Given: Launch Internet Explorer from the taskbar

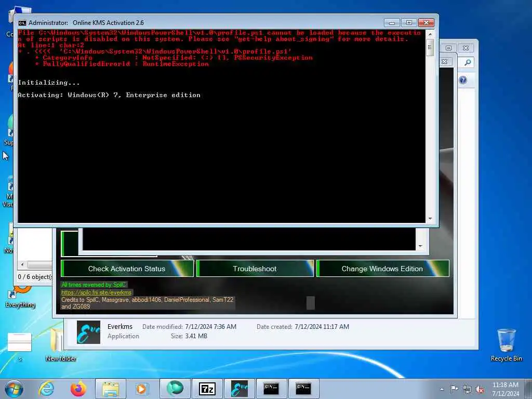Looking at the screenshot, I should pyautogui.click(x=46, y=389).
